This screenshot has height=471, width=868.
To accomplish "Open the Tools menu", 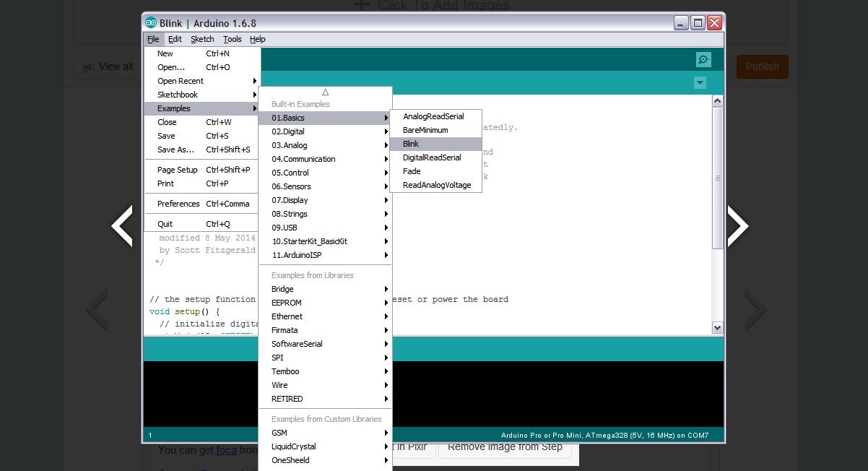I will point(232,39).
